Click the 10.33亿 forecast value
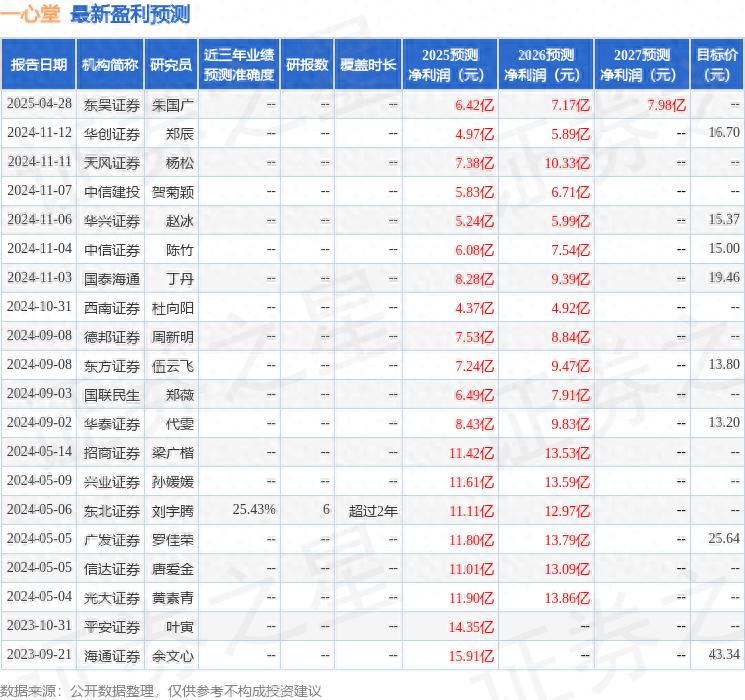Viewport: 745px width, 700px height. point(567,163)
